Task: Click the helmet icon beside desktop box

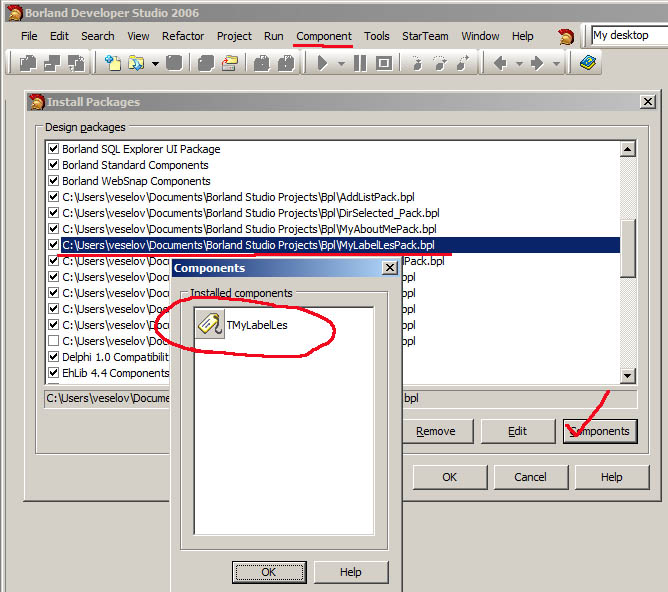Action: [x=566, y=37]
